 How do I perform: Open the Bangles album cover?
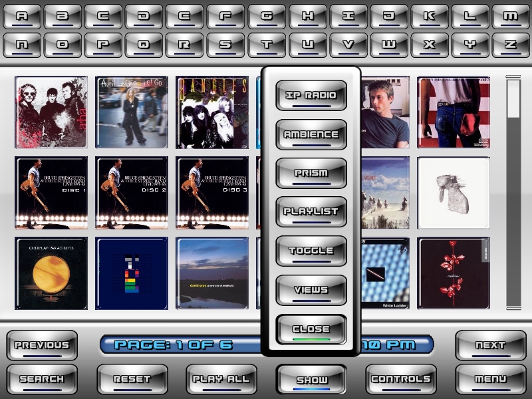click(212, 112)
